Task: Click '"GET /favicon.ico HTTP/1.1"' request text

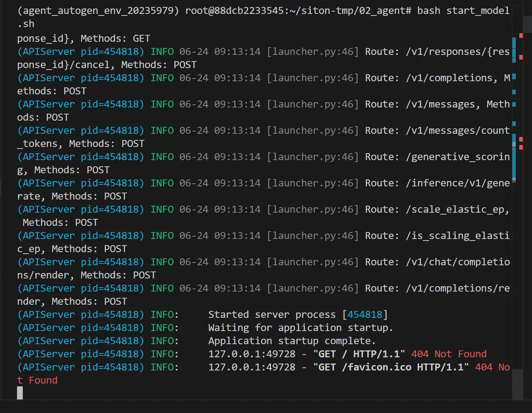Action: click(391, 367)
